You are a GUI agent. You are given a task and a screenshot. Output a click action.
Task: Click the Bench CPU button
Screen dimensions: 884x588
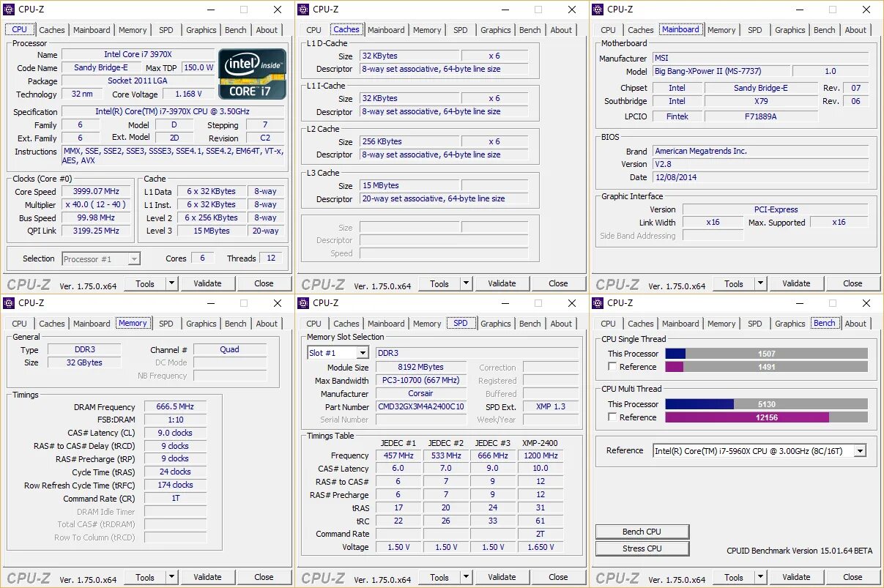[x=642, y=532]
